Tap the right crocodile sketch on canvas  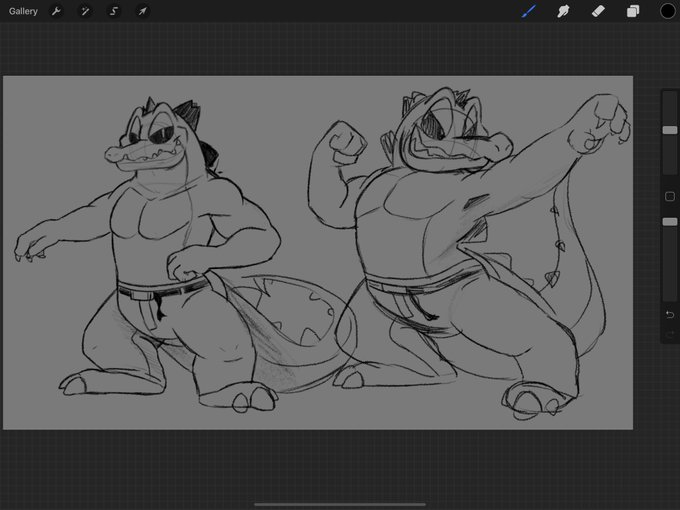click(468, 254)
